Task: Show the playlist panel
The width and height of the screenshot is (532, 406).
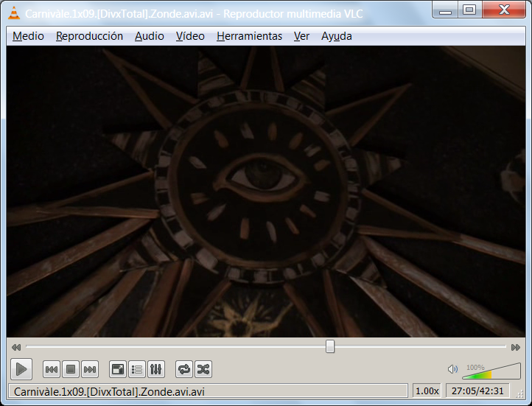Action: point(137,369)
